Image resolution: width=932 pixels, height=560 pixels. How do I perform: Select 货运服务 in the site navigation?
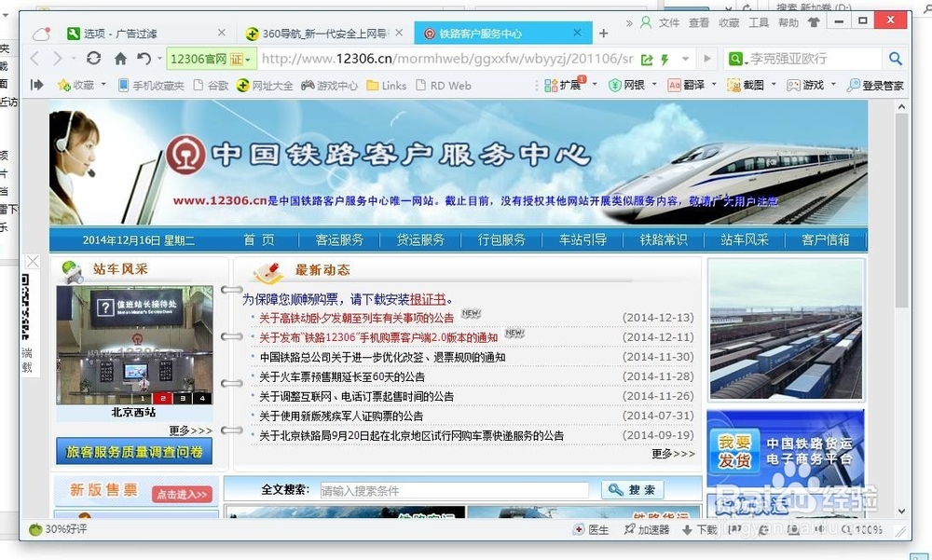point(420,239)
